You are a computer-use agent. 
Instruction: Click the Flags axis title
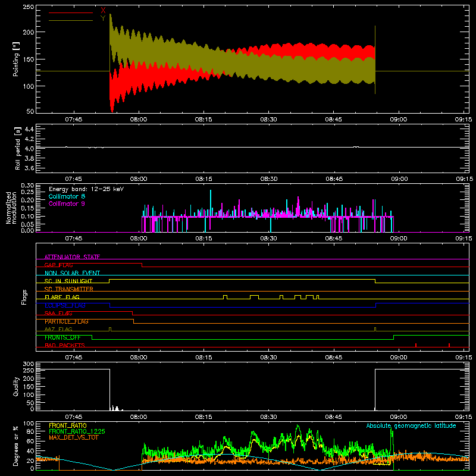click(x=24, y=297)
